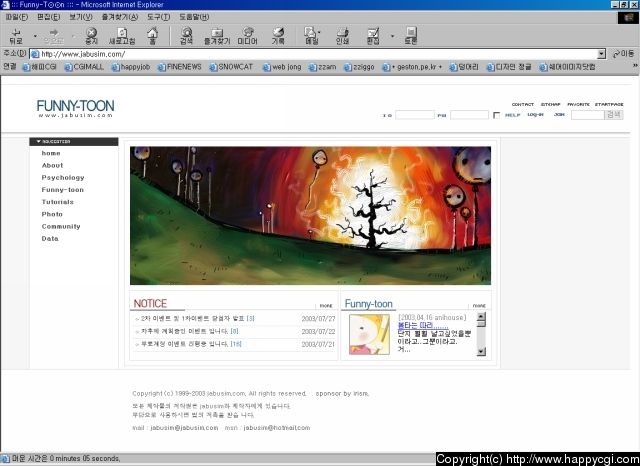Open the Edit button dropdown arrow
The image size is (640, 466).
(x=392, y=36)
